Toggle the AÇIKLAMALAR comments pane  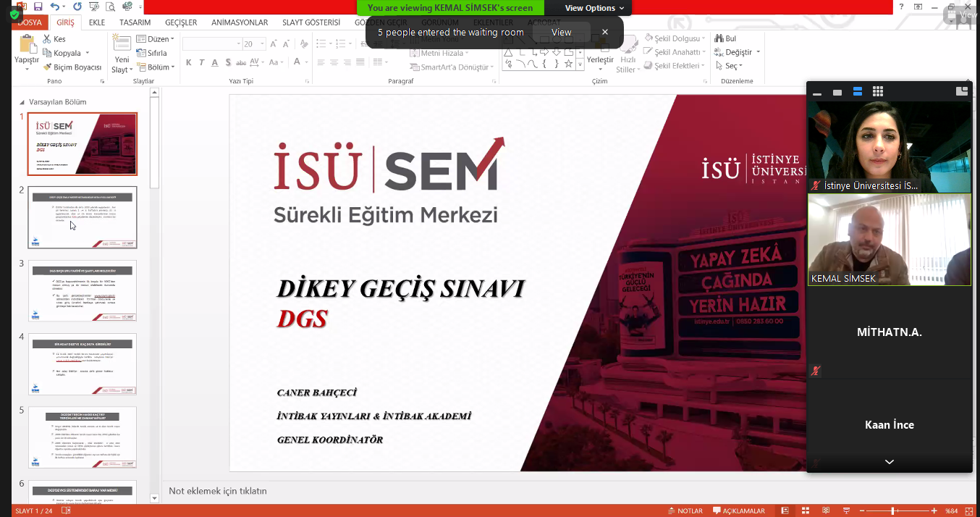(x=738, y=510)
